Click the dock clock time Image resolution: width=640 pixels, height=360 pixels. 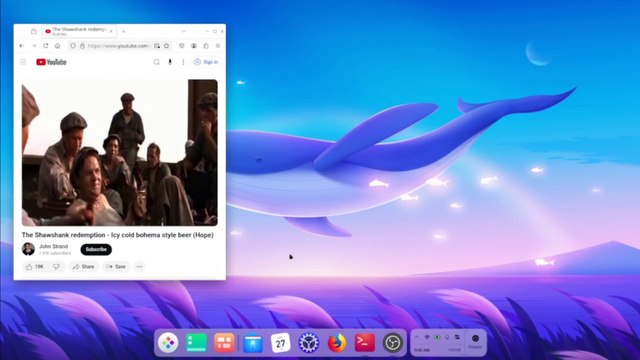pos(422,350)
